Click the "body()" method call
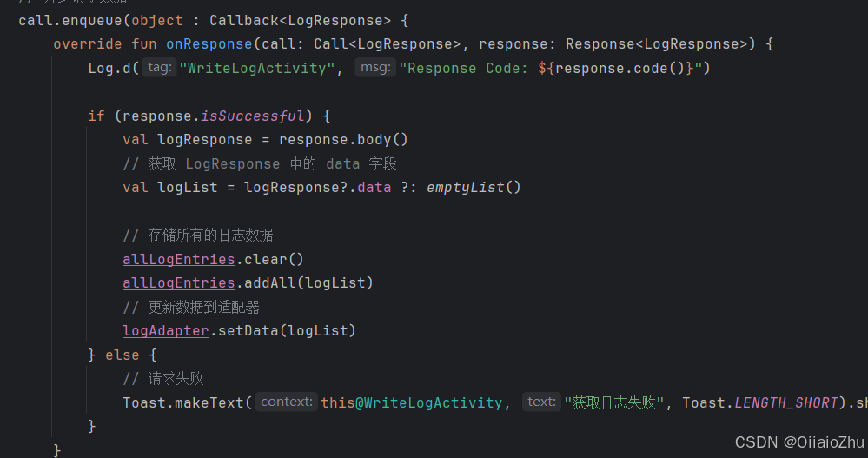Image resolution: width=868 pixels, height=458 pixels. [x=382, y=140]
